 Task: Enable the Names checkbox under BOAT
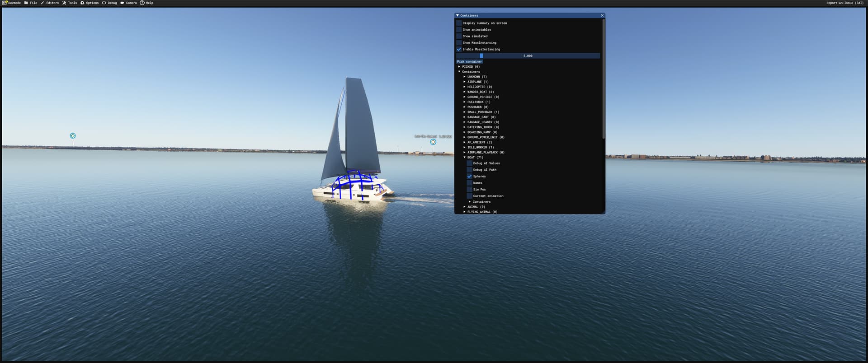[469, 183]
